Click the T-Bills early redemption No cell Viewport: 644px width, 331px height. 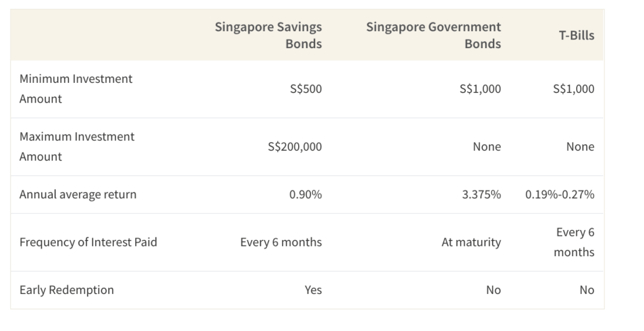point(587,290)
